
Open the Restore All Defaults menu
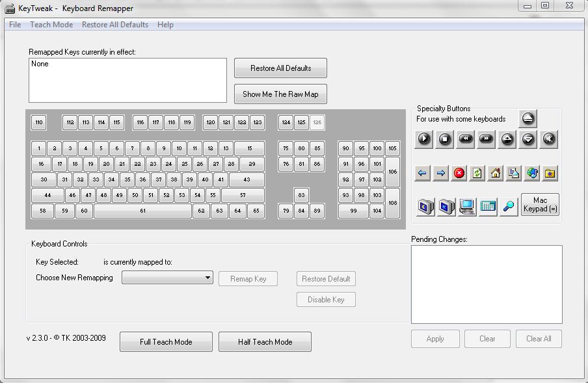[115, 25]
